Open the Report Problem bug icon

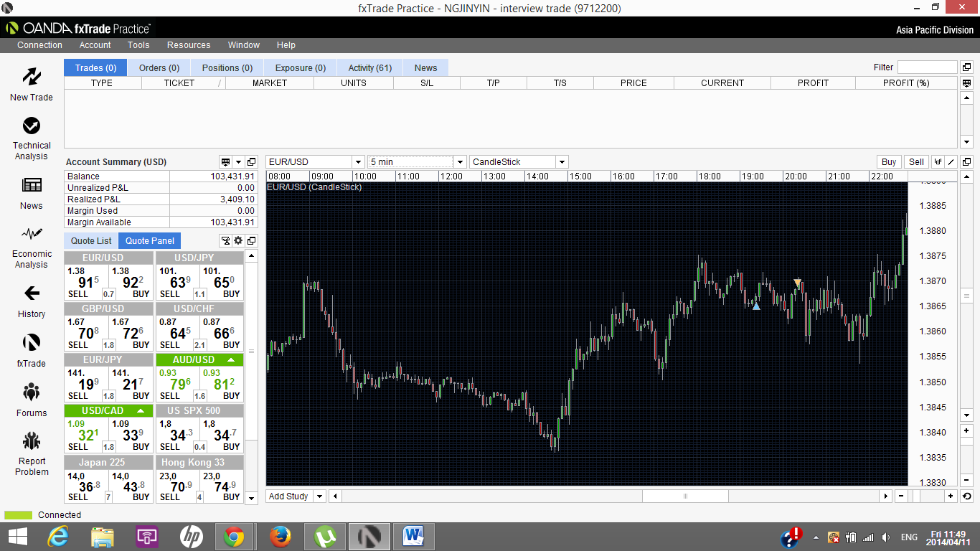pyautogui.click(x=32, y=441)
